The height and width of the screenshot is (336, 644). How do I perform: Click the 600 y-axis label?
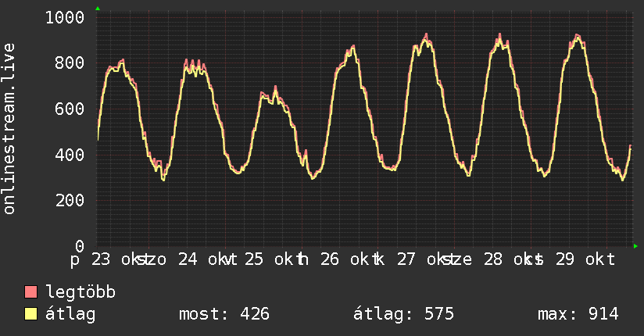70,109
